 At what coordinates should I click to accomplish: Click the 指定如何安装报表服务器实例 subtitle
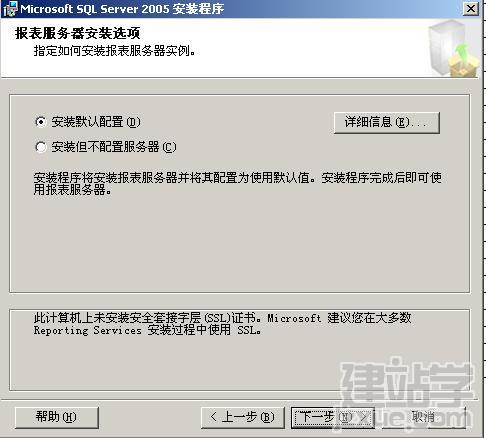point(114,51)
